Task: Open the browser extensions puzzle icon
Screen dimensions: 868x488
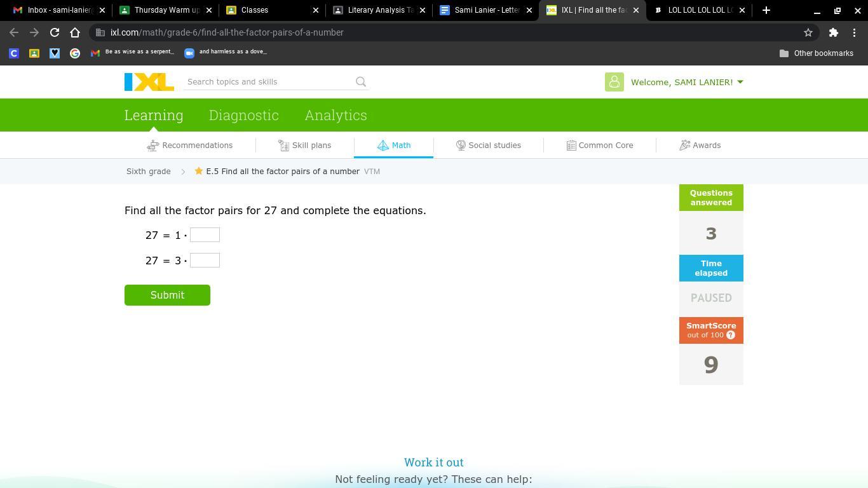Action: click(833, 32)
